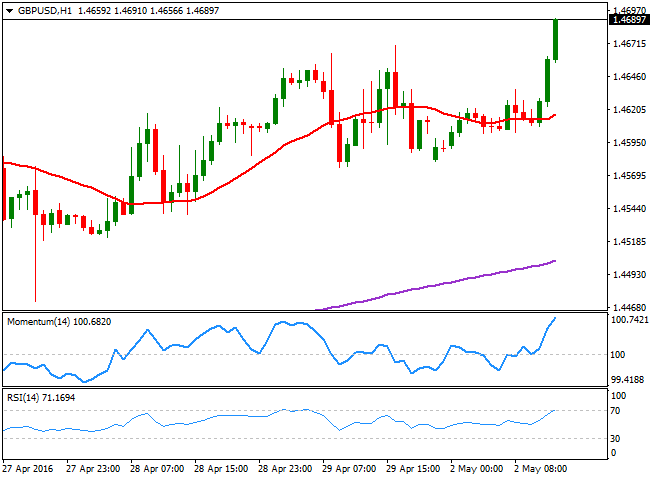Select the RSI level 30 label
This screenshot has width=650, height=480.
click(x=616, y=439)
